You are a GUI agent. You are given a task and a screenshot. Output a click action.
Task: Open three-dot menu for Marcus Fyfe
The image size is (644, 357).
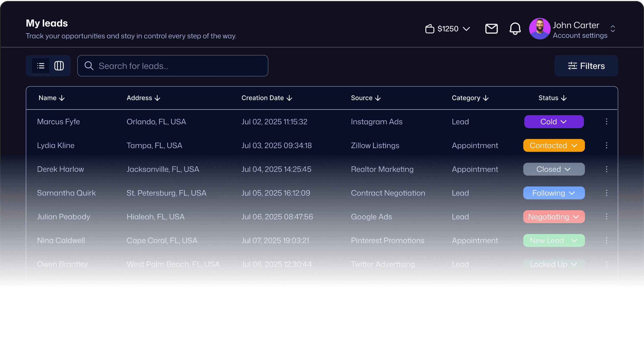606,121
